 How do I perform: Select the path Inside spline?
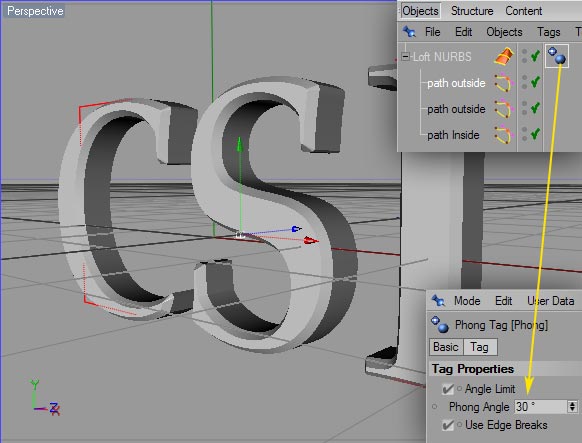pyautogui.click(x=453, y=135)
